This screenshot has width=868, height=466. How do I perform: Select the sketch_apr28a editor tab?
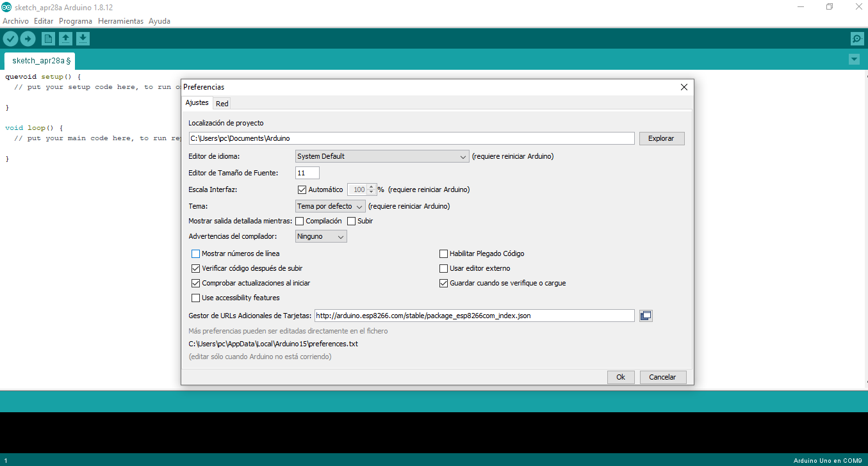40,61
